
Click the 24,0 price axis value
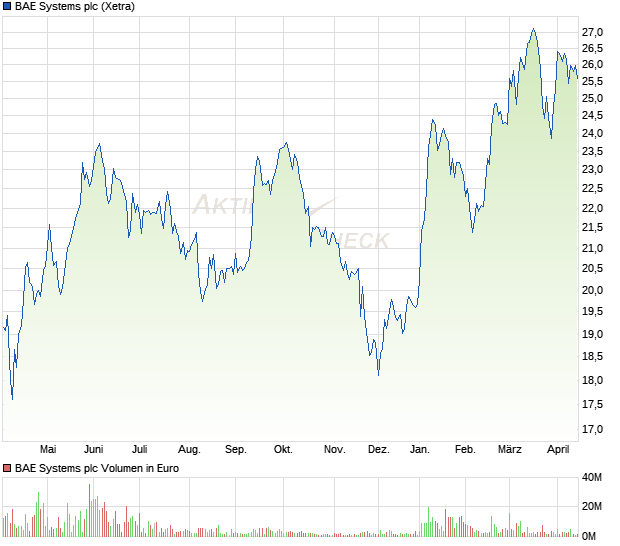pyautogui.click(x=592, y=134)
